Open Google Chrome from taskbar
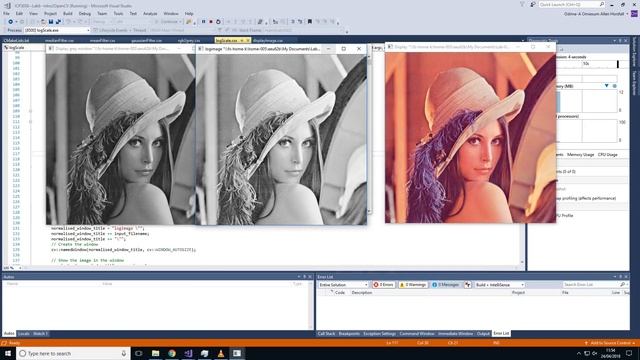The height and width of the screenshot is (360, 640). coord(172,353)
